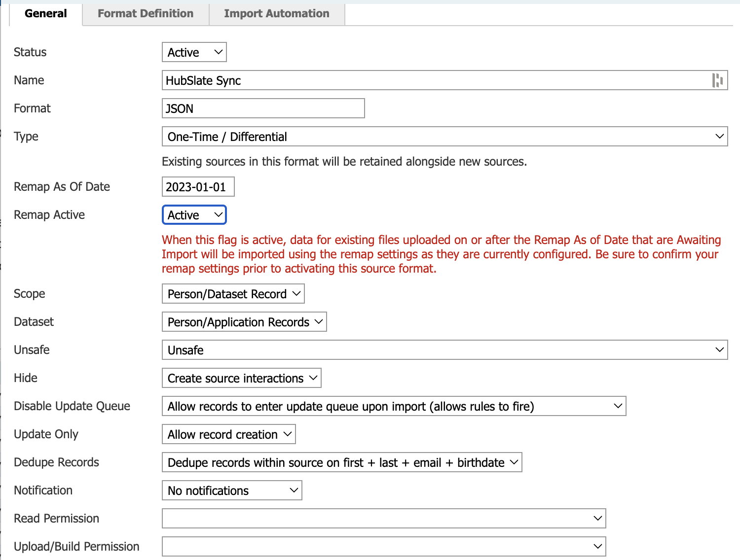Click the Format field containing JSON
The image size is (740, 560).
coord(263,108)
